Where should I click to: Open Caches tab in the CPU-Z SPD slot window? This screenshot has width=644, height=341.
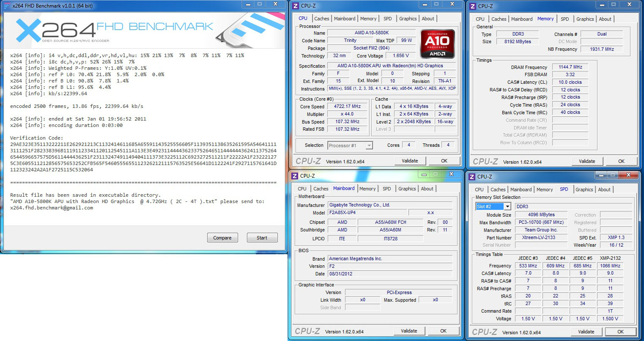[498, 190]
